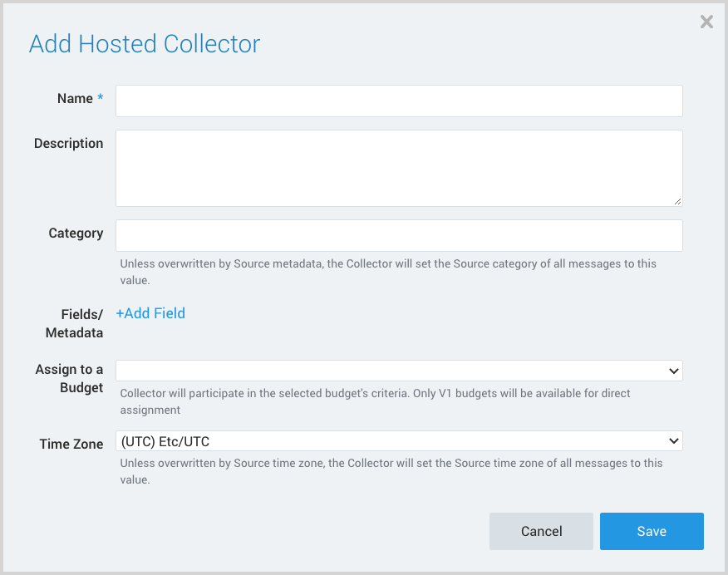The width and height of the screenshot is (728, 575).
Task: Click the Time Zone label
Action: coord(71,444)
